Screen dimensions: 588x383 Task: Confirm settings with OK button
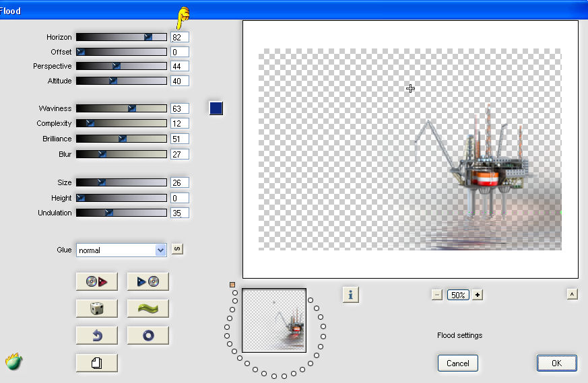(557, 363)
